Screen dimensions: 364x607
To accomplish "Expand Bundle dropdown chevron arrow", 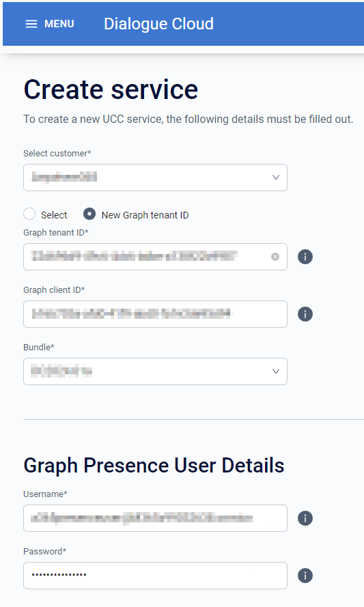I will [x=276, y=371].
